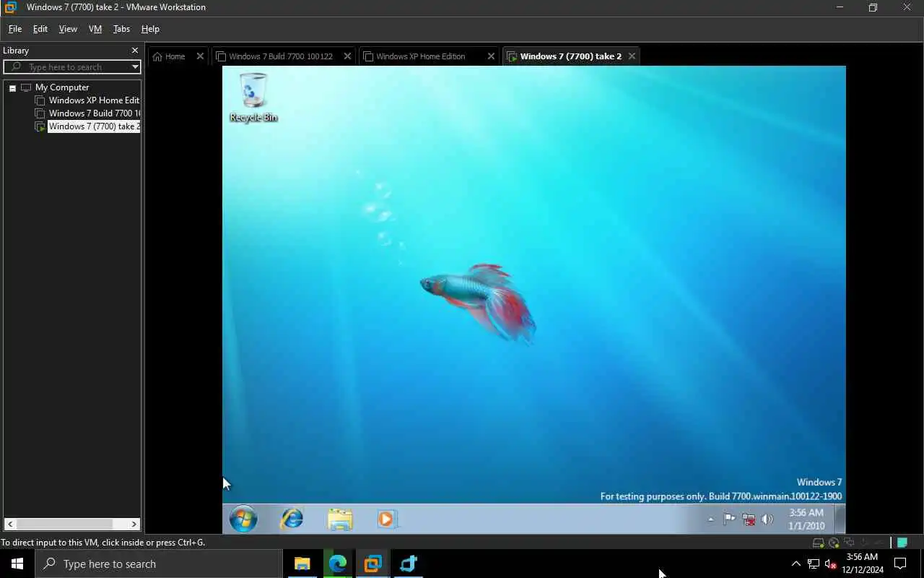Close the Windows XP Home Edition tab
The width and height of the screenshot is (924, 578).
[491, 56]
